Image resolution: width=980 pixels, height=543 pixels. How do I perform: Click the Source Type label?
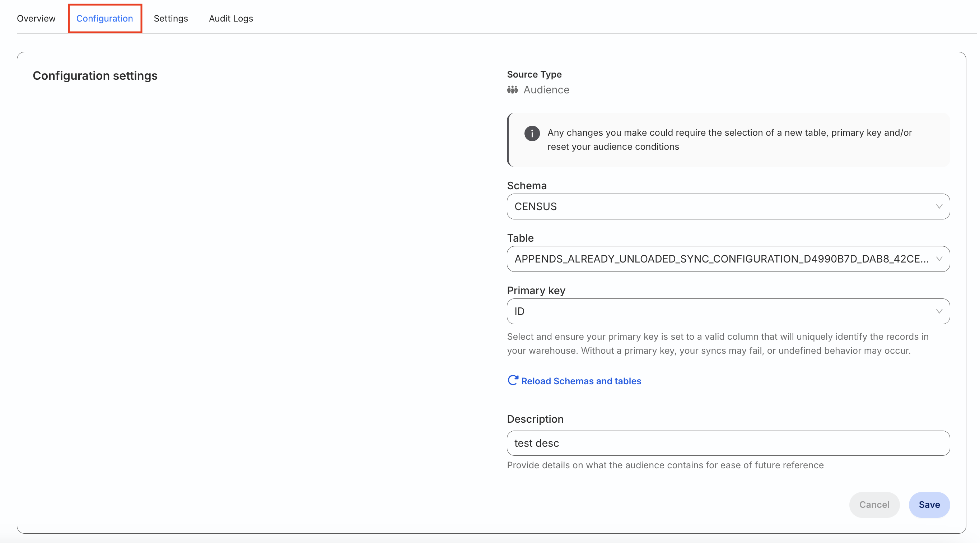click(x=534, y=74)
